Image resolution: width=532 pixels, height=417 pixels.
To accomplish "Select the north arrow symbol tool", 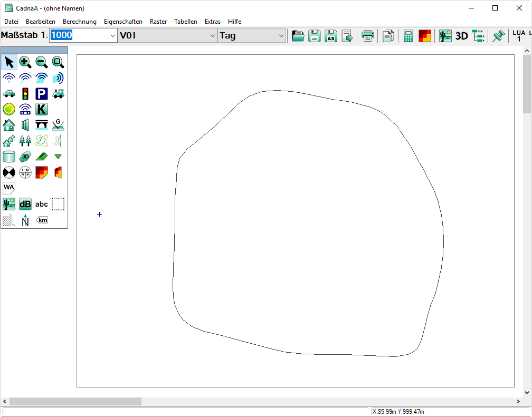I will click(x=25, y=220).
